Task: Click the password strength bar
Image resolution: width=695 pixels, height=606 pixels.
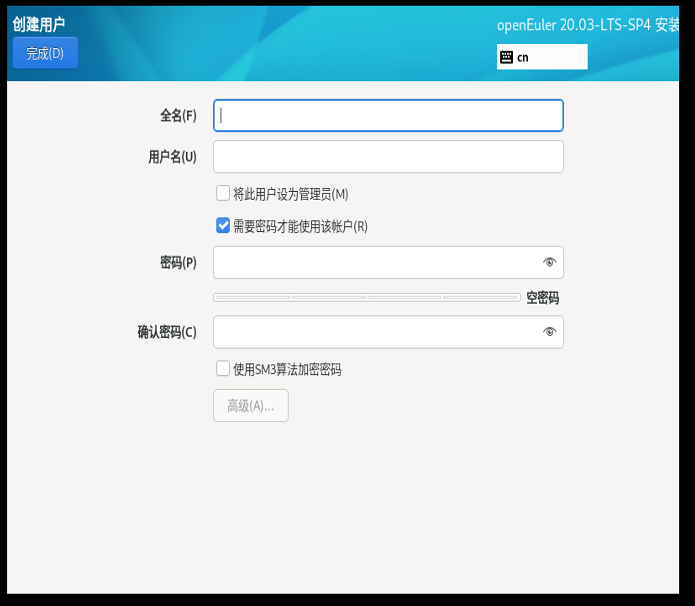Action: [366, 297]
